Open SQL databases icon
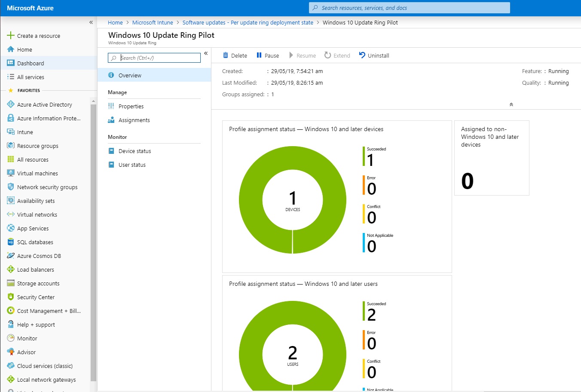Image resolution: width=581 pixels, height=392 pixels. (11, 242)
